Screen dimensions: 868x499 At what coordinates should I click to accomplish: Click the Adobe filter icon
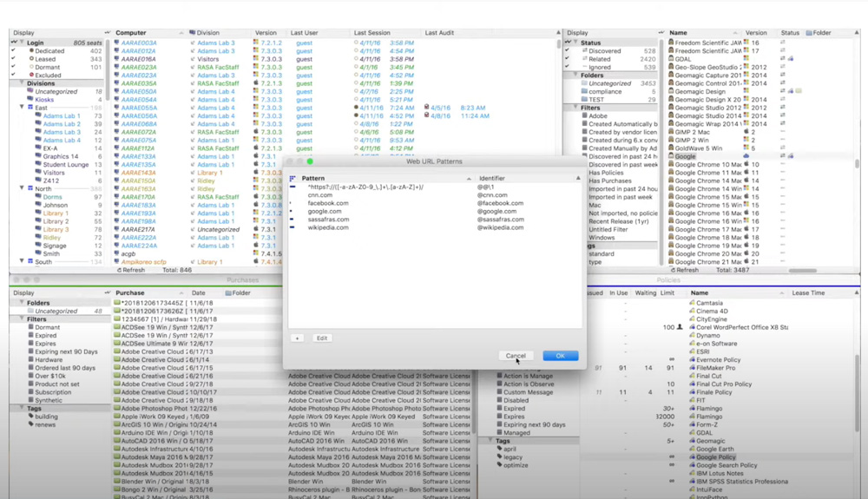[584, 115]
